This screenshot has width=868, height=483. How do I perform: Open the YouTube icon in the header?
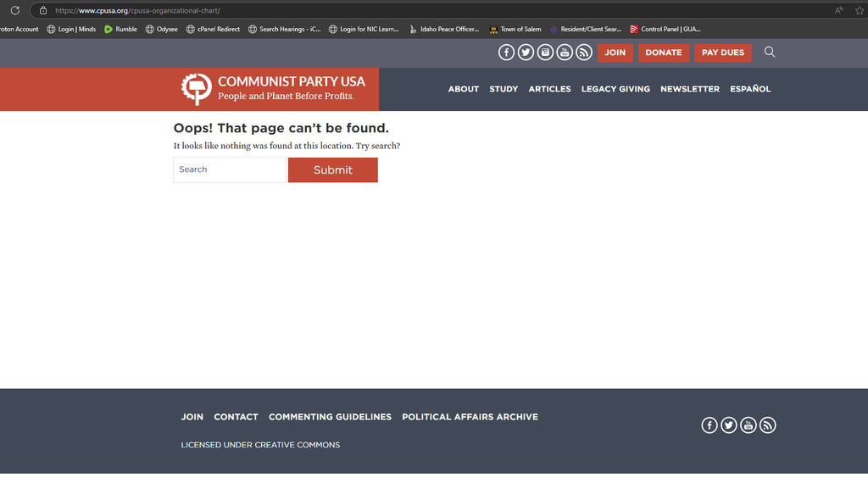564,52
